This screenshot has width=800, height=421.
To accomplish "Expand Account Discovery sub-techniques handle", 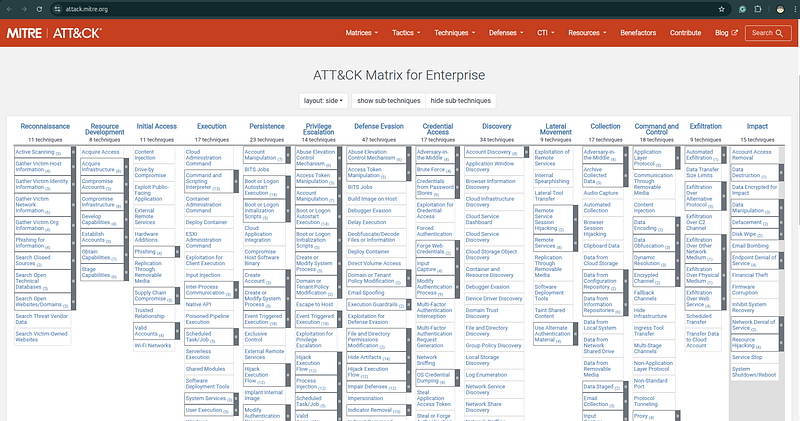I will point(526,152).
